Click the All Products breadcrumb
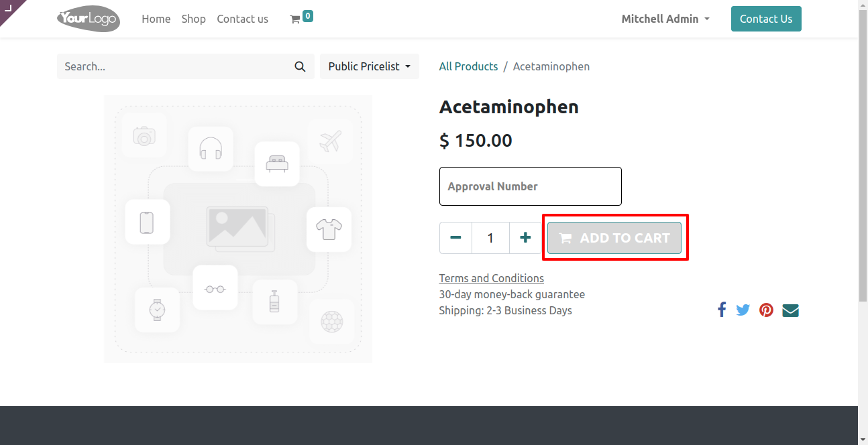 click(x=468, y=66)
